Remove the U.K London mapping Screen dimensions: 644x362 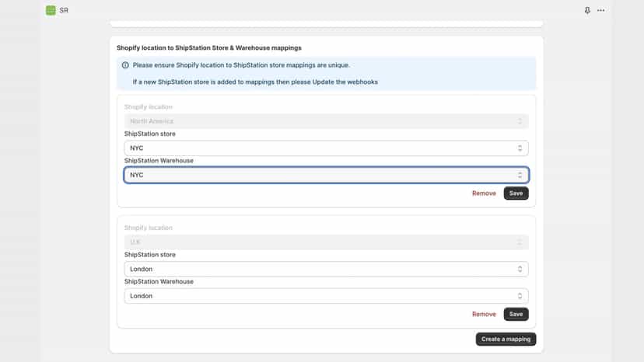click(x=484, y=315)
